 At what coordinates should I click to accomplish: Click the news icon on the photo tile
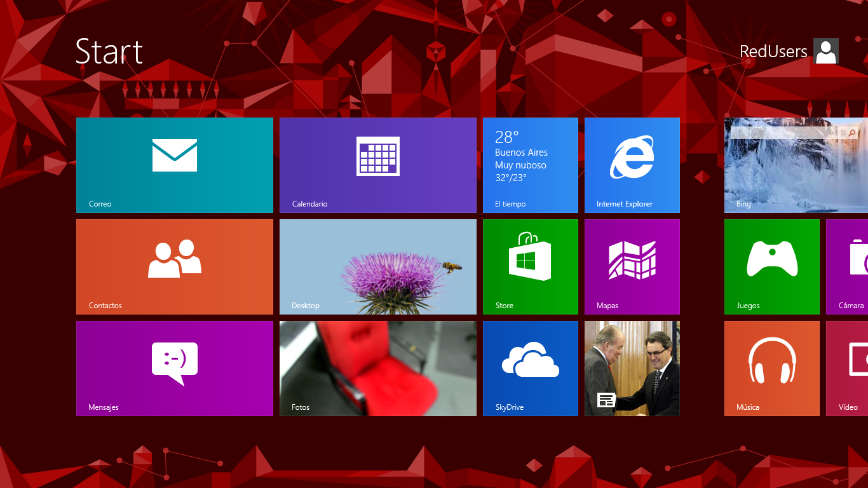pos(607,400)
